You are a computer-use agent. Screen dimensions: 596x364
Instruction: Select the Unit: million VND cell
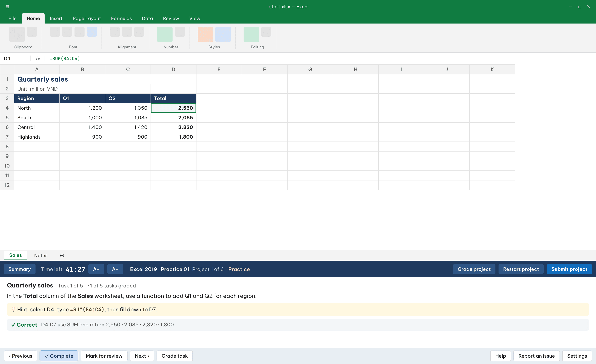(82, 89)
